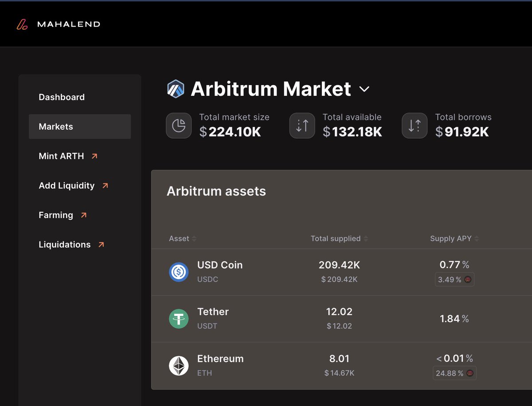Click the Total borrows arrows icon

click(x=415, y=125)
